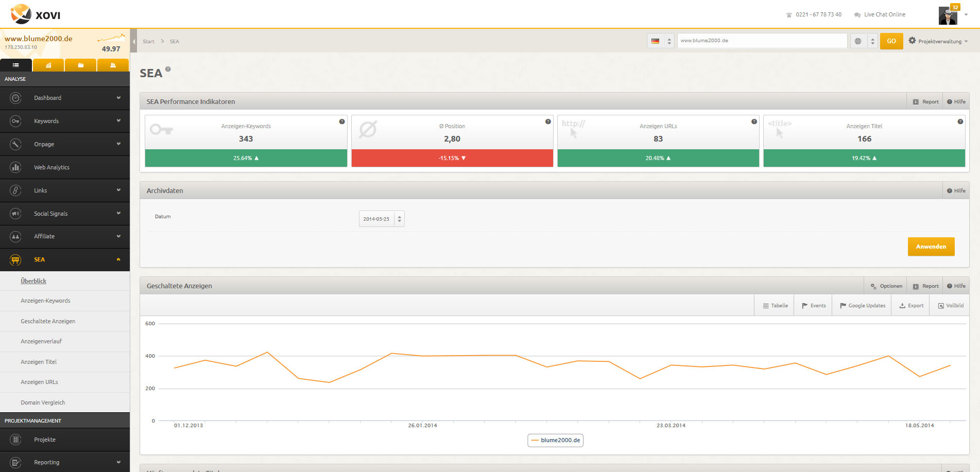
Task: Show Google Updates on chart
Action: (x=863, y=306)
